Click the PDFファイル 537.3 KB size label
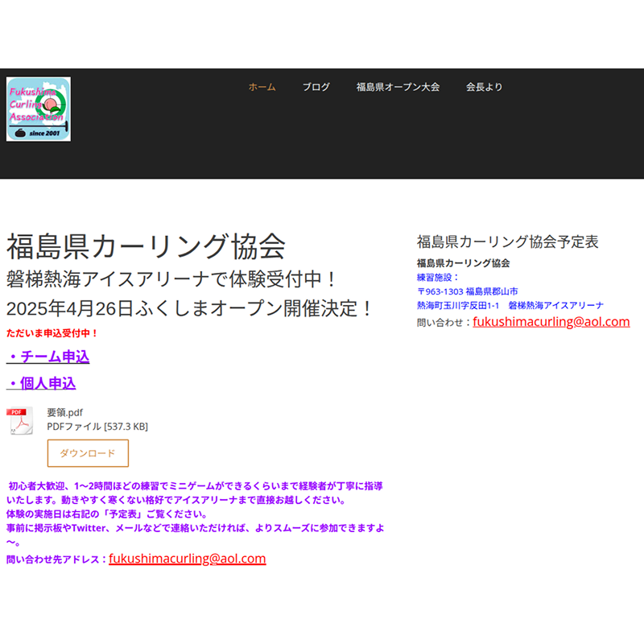Viewport: 644px width, 644px height. 97,426
